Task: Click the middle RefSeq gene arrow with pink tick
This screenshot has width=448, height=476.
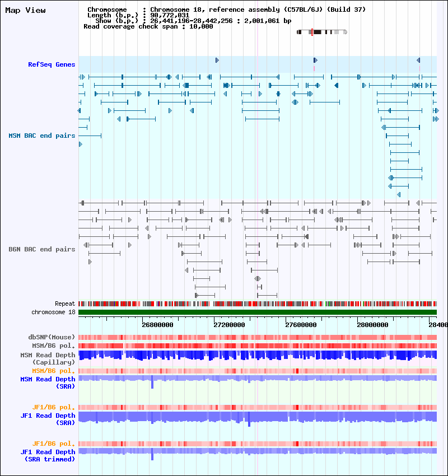Action: pos(315,60)
